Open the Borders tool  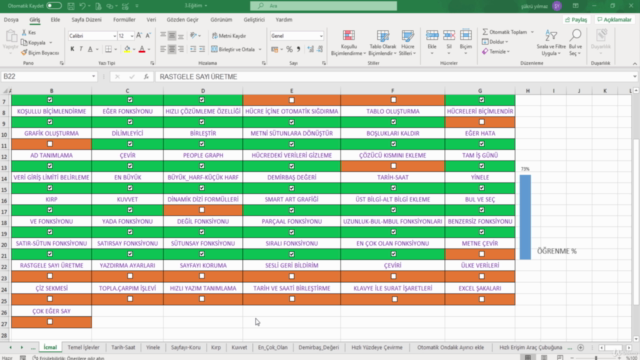(108, 49)
